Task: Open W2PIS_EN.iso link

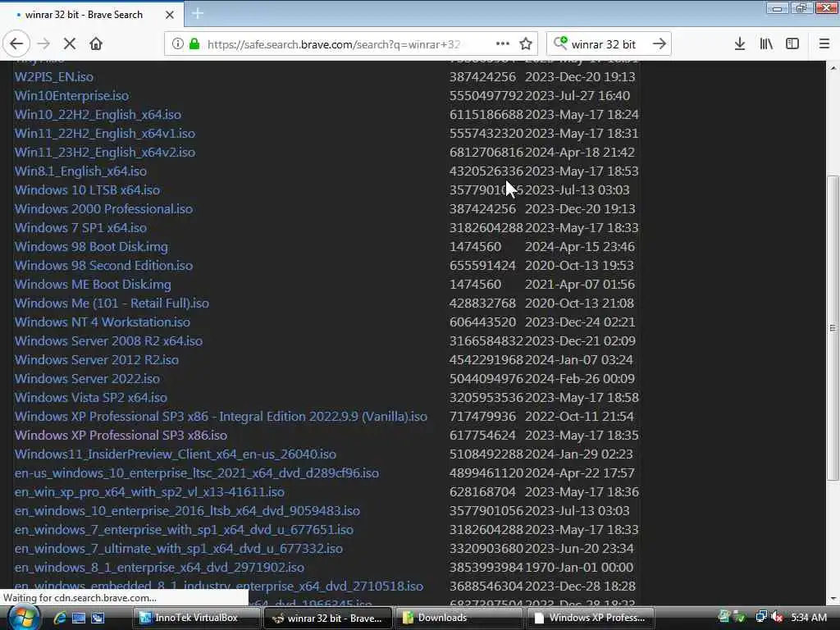Action: coord(54,76)
